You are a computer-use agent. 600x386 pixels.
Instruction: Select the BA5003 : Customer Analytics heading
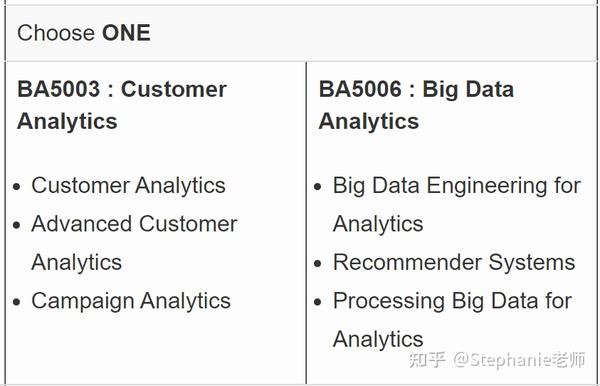point(122,105)
